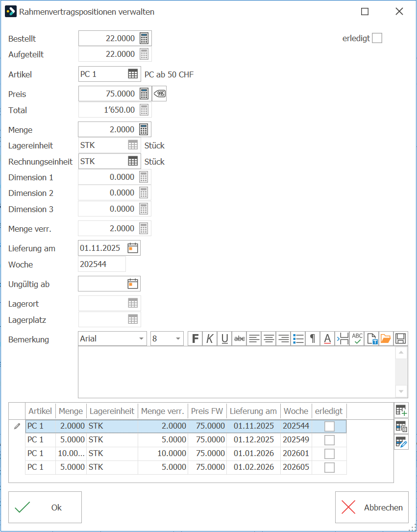The image size is (417, 532).
Task: Open file via orange folder icon
Action: [x=386, y=339]
